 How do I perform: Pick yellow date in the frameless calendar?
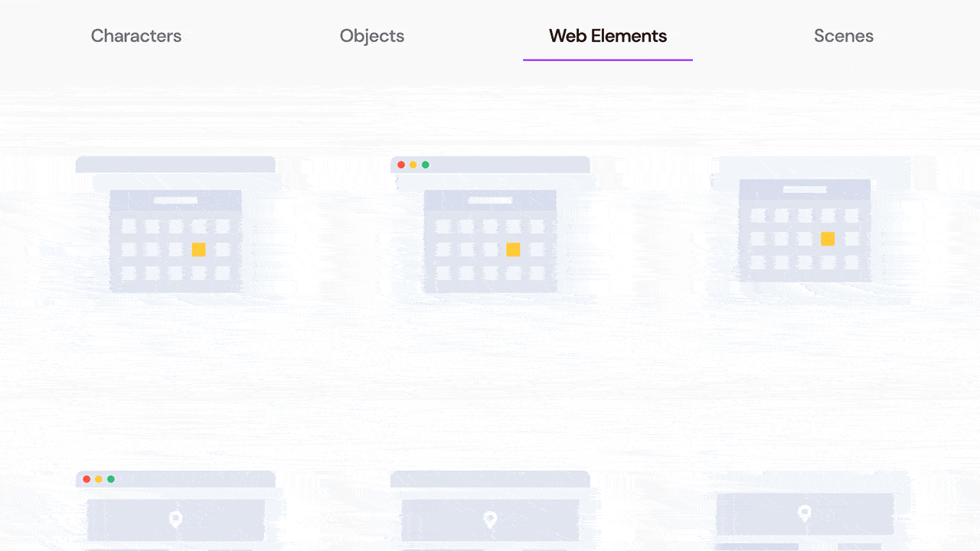(x=828, y=239)
